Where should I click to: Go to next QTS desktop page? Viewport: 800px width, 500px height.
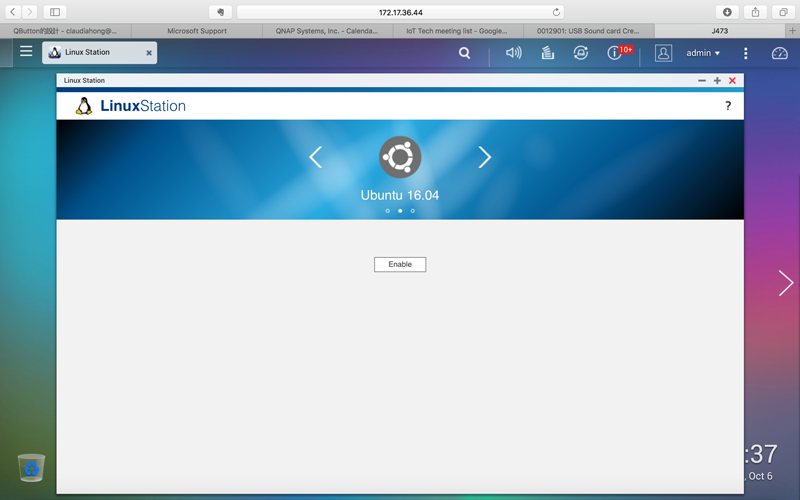pyautogui.click(x=785, y=283)
